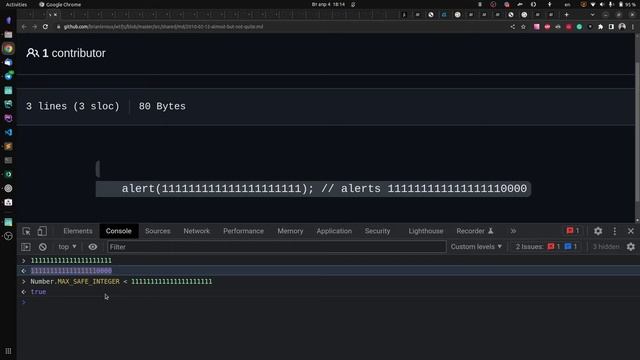This screenshot has height=360, width=640.
Task: Toggle the device toolbar in DevTools
Action: (42, 231)
